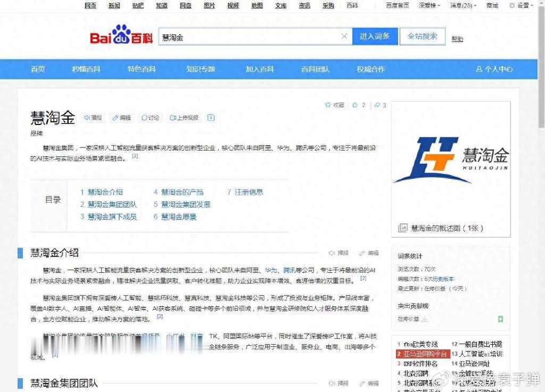Click the 编辑 pencil button by title
This screenshot has width=545, height=392.
tap(122, 118)
